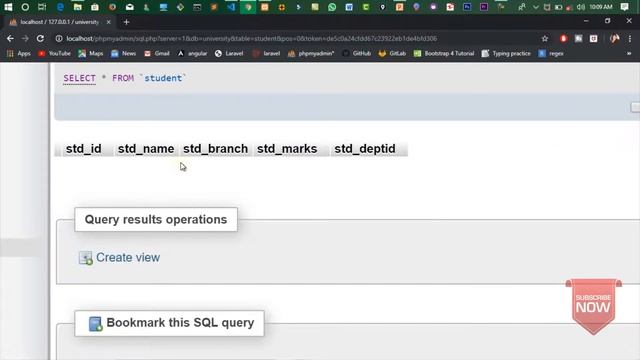Open WhatsApp from the taskbar
The width and height of the screenshot is (640, 360).
pos(332,7)
